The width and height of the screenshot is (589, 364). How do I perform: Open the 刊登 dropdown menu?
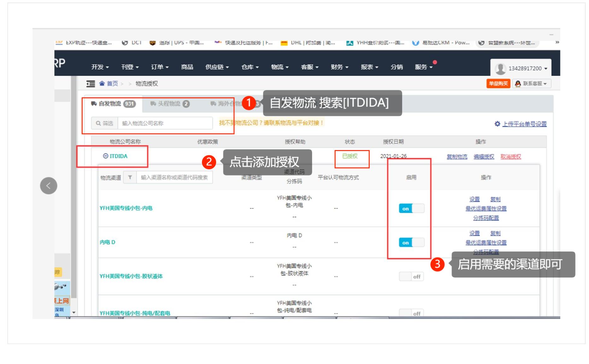(x=130, y=67)
